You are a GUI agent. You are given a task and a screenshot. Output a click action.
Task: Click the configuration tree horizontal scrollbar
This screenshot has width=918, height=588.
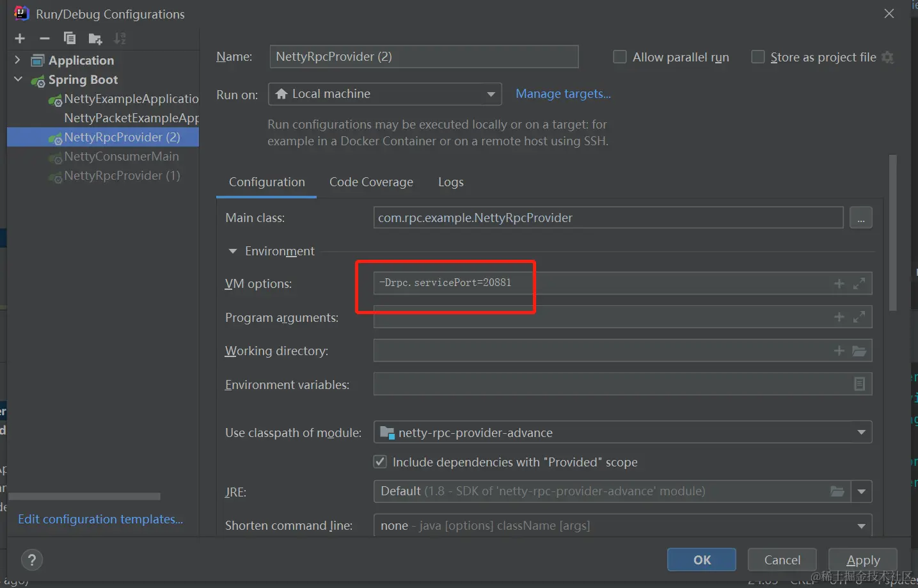pos(84,497)
